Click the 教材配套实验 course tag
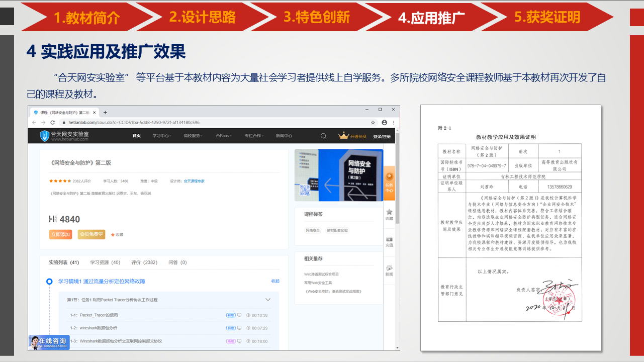 pyautogui.click(x=337, y=230)
